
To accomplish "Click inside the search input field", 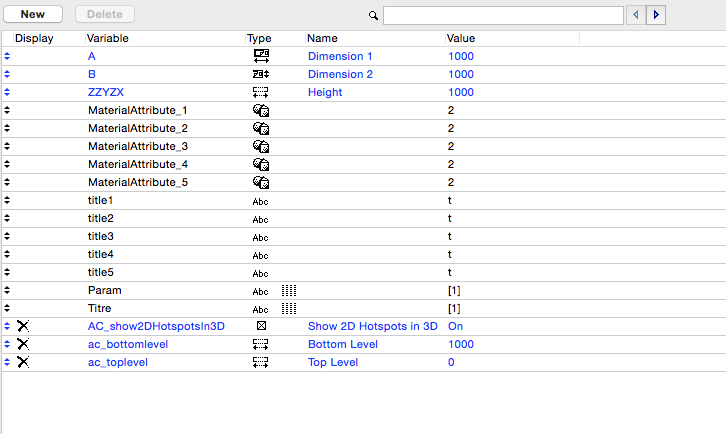I will click(x=503, y=15).
